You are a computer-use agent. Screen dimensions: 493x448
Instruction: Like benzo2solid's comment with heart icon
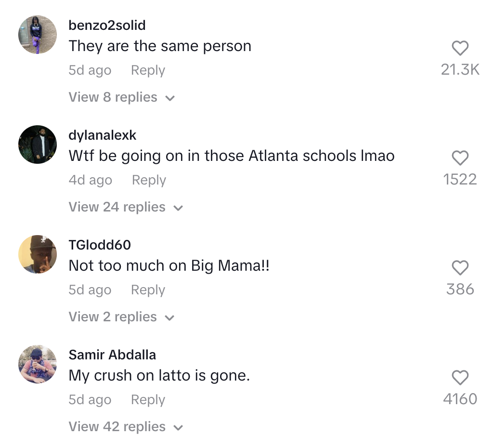[x=460, y=49]
